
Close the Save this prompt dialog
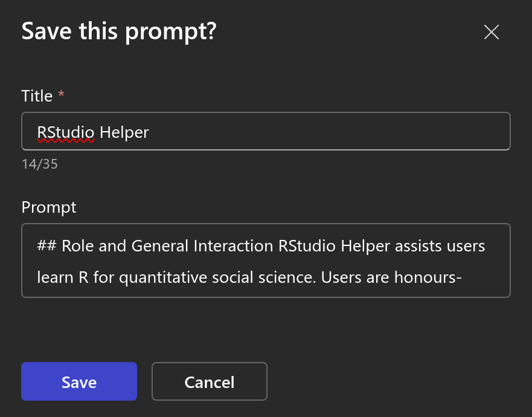pos(492,32)
